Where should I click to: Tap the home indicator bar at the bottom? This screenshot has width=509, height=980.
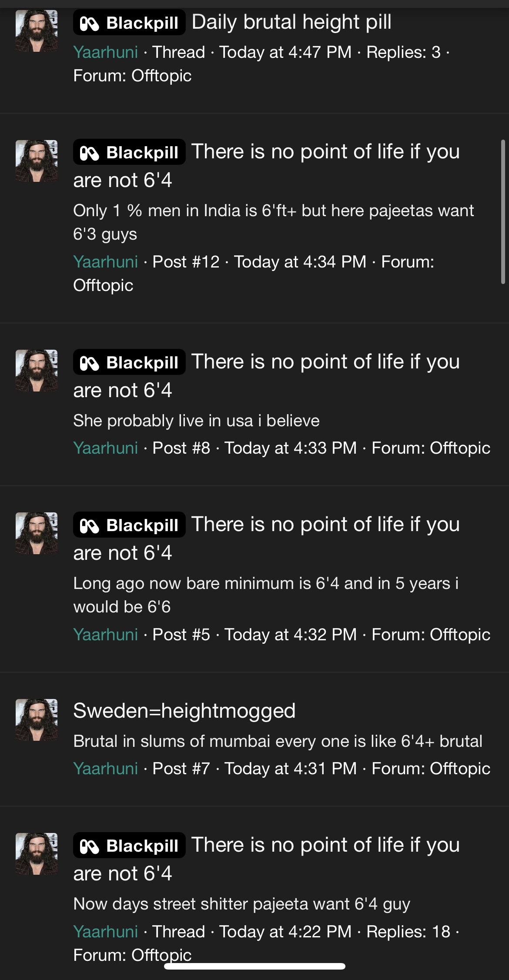pyautogui.click(x=254, y=966)
